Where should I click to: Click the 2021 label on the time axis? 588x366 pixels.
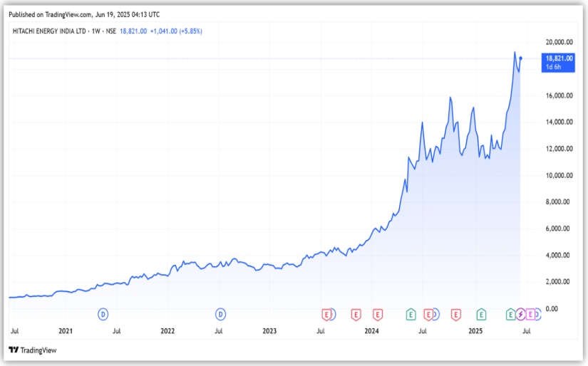[x=66, y=331]
